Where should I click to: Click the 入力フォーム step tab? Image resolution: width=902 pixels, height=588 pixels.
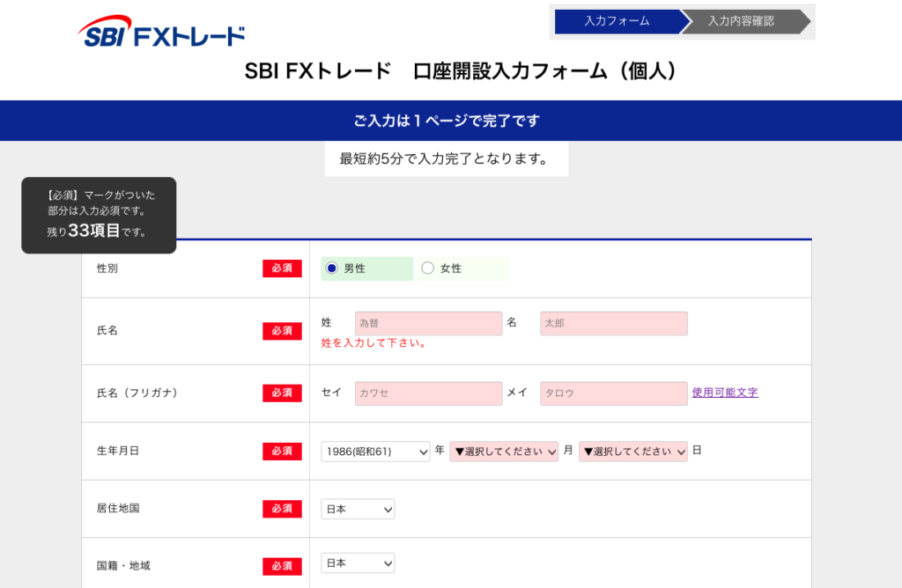617,21
